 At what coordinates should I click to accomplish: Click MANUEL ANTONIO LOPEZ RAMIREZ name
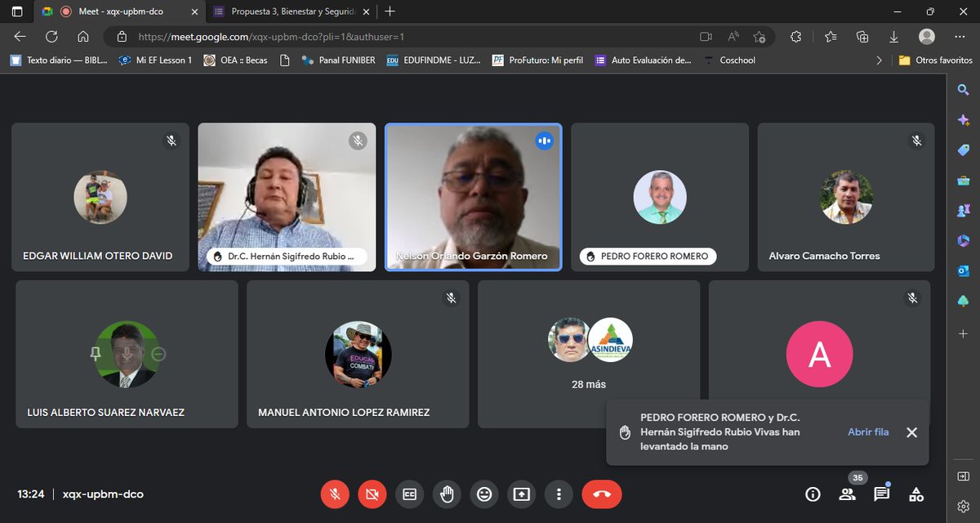coord(344,413)
